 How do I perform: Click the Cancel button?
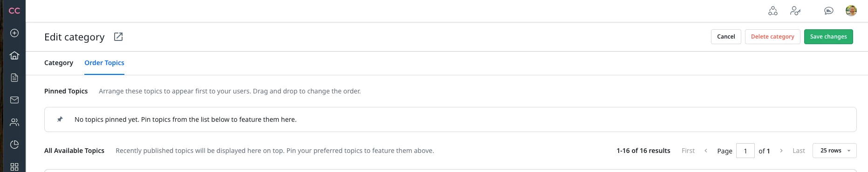pos(726,37)
